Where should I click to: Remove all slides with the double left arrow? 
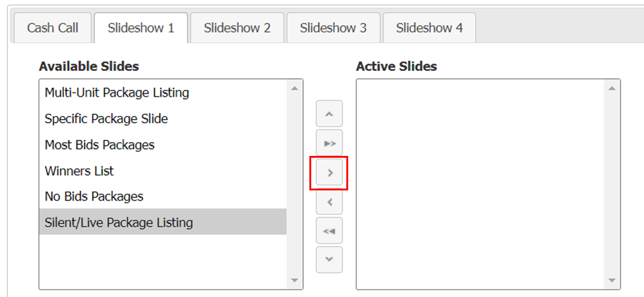tap(329, 230)
